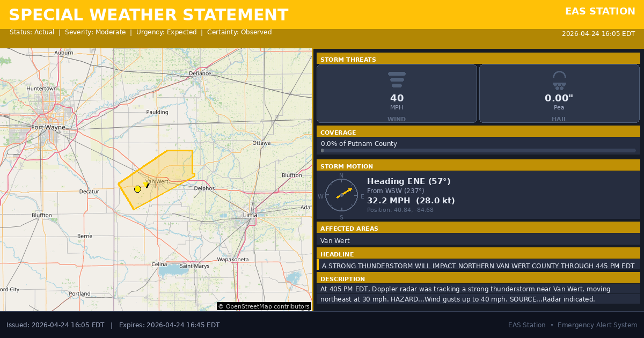
Task: Click the hail threat icon
Action: coord(559,80)
